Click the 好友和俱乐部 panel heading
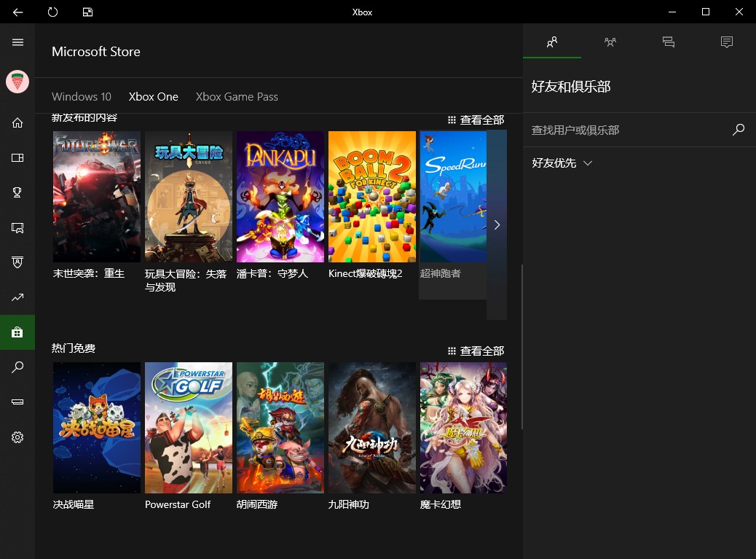The image size is (756, 559). pos(571,86)
